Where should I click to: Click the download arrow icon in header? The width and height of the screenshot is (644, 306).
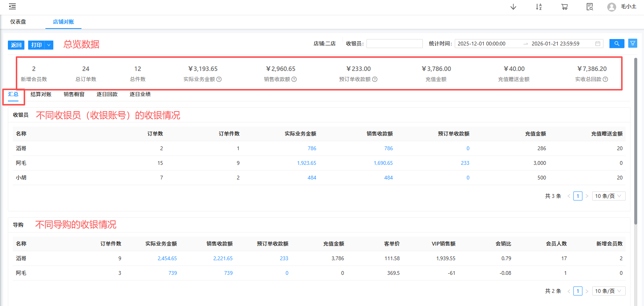coord(513,7)
